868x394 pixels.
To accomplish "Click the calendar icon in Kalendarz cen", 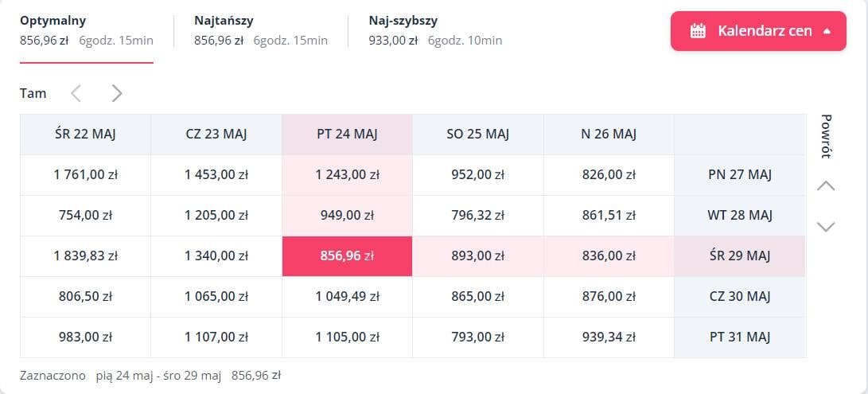I will tap(698, 31).
